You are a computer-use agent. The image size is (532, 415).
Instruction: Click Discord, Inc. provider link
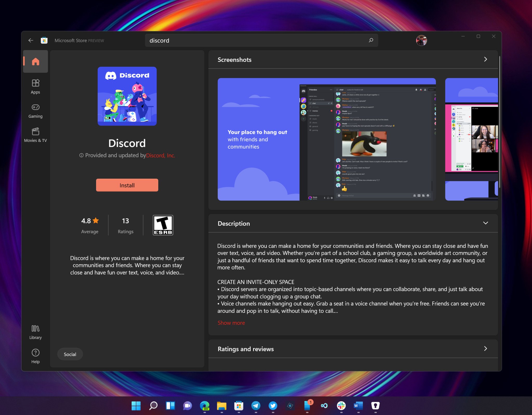(160, 155)
